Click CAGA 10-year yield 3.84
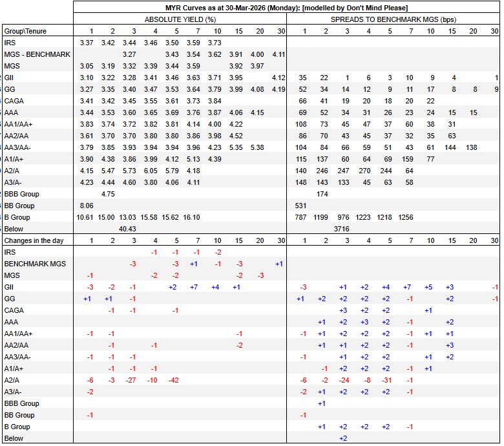The height and width of the screenshot is (446, 504). coord(215,101)
